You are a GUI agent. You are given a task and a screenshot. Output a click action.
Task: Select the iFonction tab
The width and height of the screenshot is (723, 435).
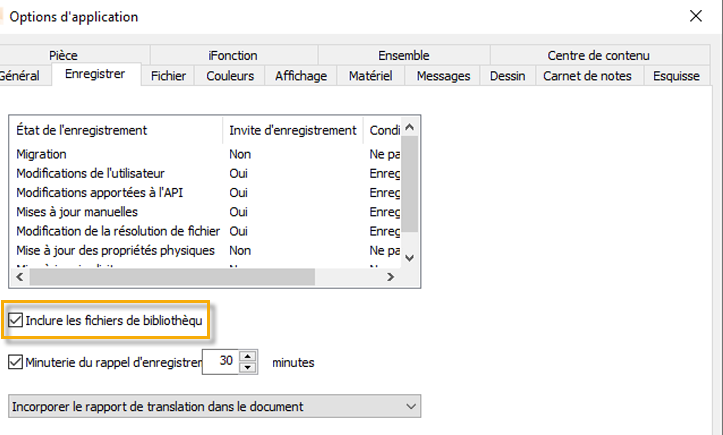pos(232,55)
